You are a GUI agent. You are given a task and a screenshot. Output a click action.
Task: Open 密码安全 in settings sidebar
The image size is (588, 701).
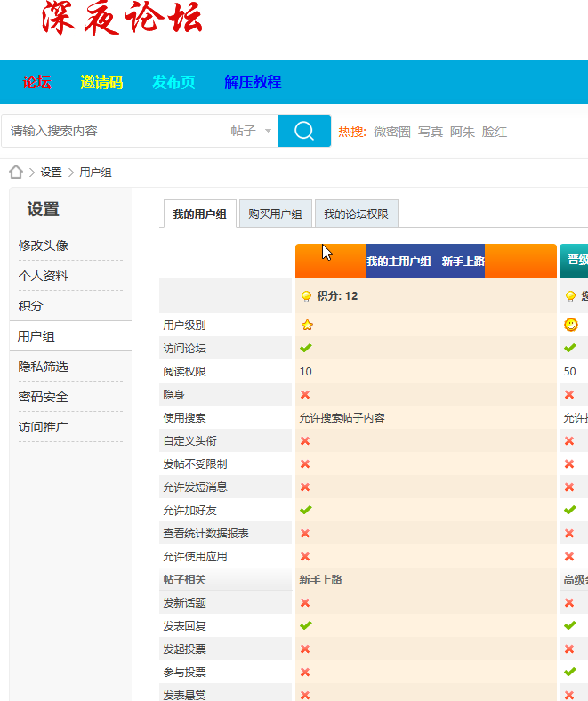point(44,397)
